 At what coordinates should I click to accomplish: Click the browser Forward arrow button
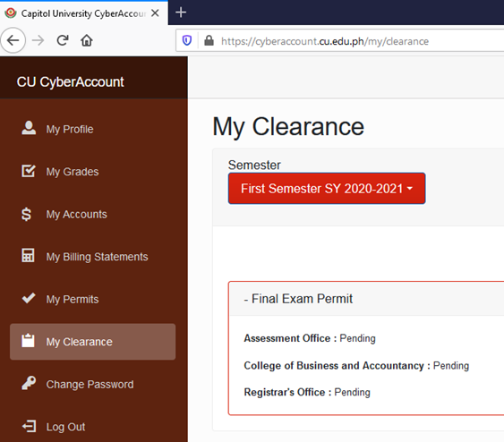(38, 40)
